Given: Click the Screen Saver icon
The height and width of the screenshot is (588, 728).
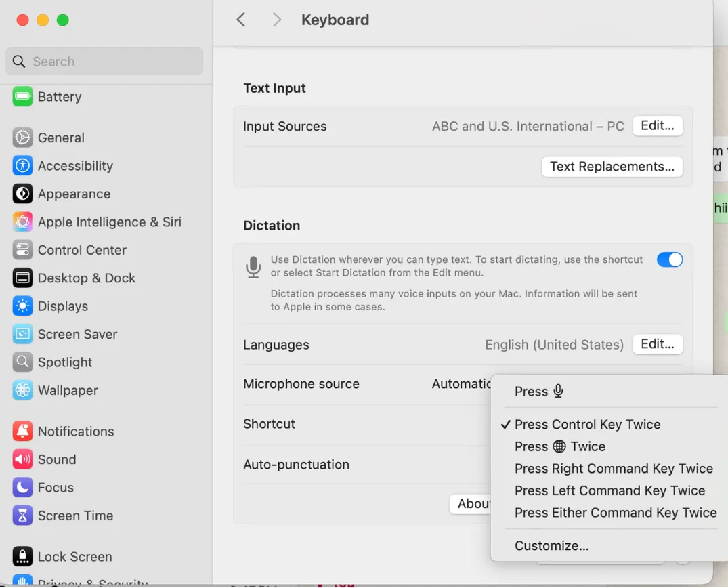Looking at the screenshot, I should 22,334.
